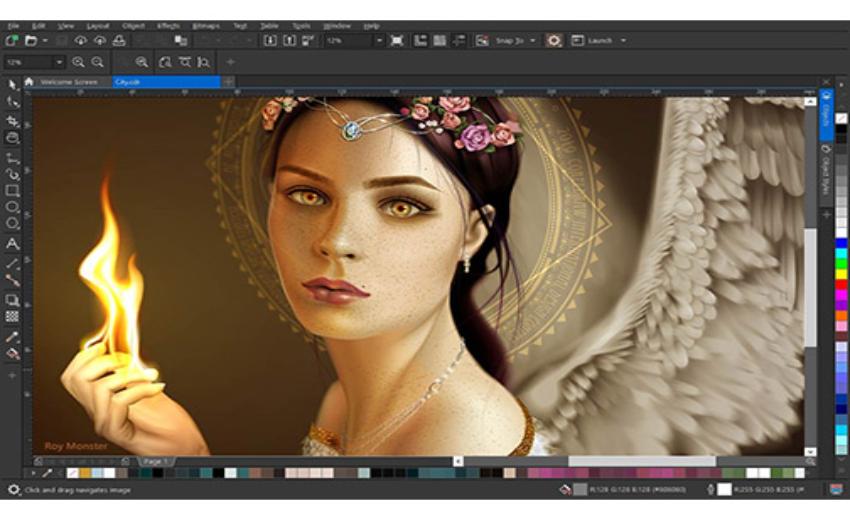Open the File menu
This screenshot has width=850, height=520.
pos(14,25)
